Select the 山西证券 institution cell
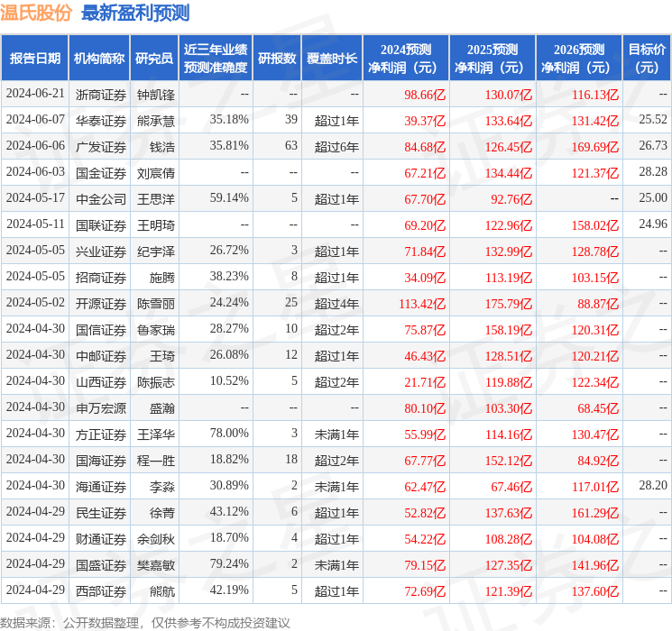The width and height of the screenshot is (672, 631). [x=101, y=381]
